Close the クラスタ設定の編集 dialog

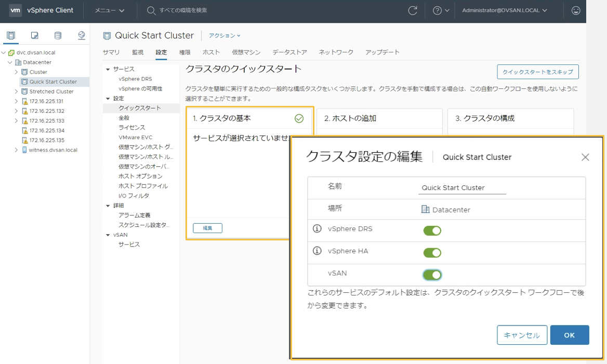[x=585, y=157]
